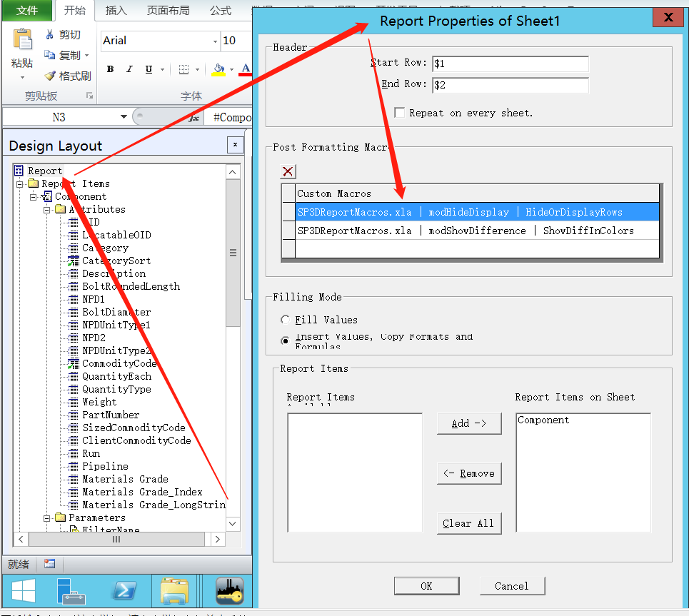Screen dimensions: 689x616
Task: Click the tree scroll right arrow
Action: pos(218,539)
